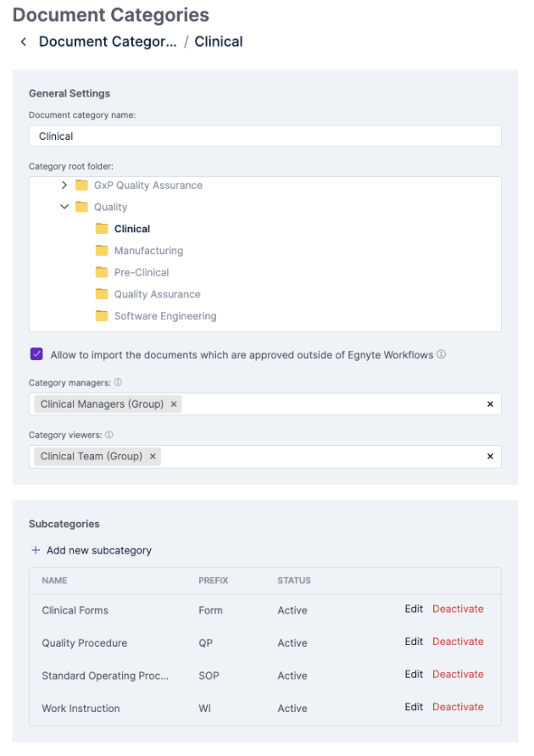The height and width of the screenshot is (756, 534).
Task: Go back using the breadcrumb arrow
Action: click(23, 41)
